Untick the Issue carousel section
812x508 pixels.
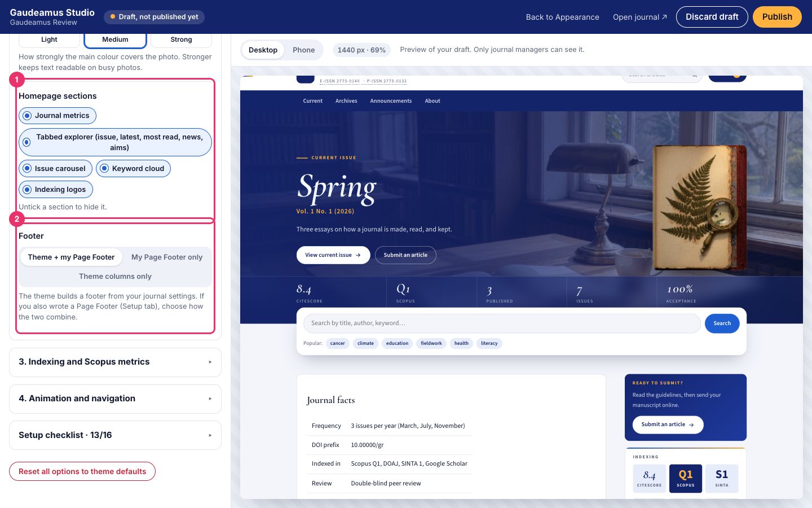[55, 169]
